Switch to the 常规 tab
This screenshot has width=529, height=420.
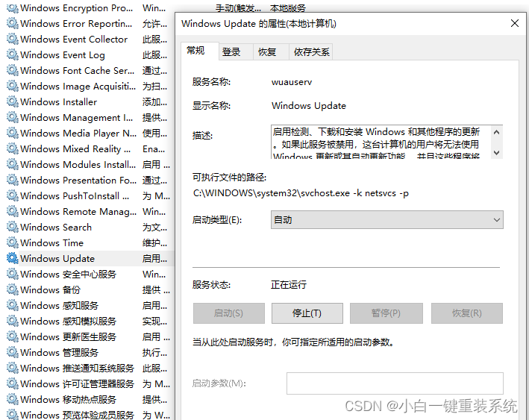click(x=199, y=51)
